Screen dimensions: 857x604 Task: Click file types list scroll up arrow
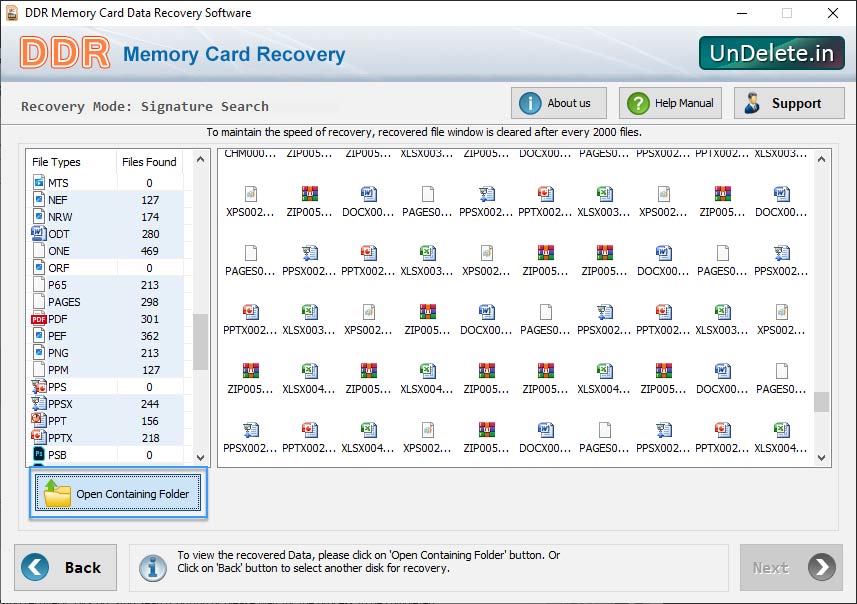[x=201, y=160]
